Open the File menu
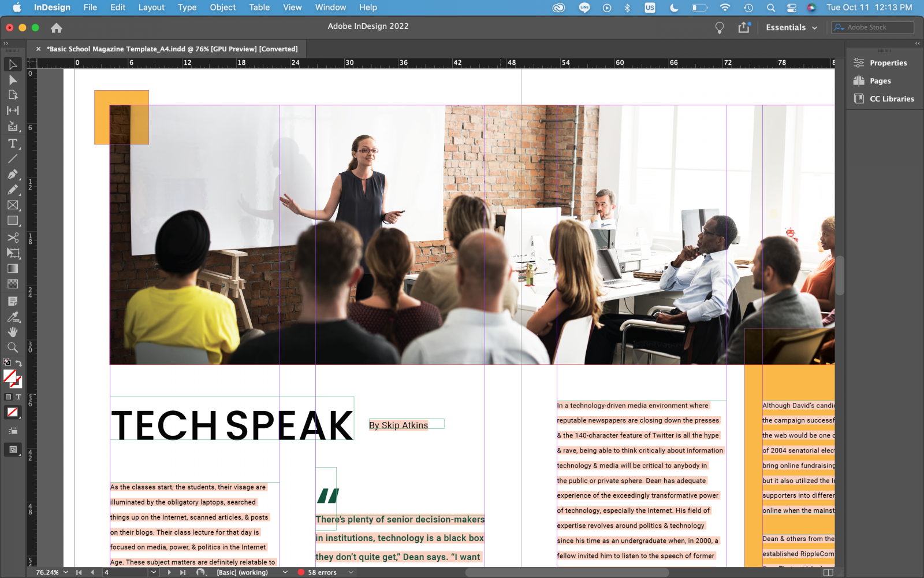The width and height of the screenshot is (924, 578). pos(90,8)
